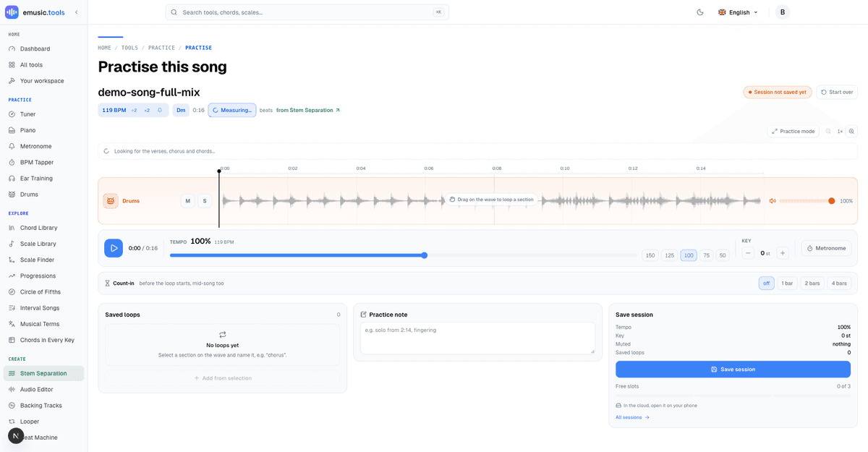
Task: Open the Tuner tool icon in sidebar
Action: pos(12,114)
